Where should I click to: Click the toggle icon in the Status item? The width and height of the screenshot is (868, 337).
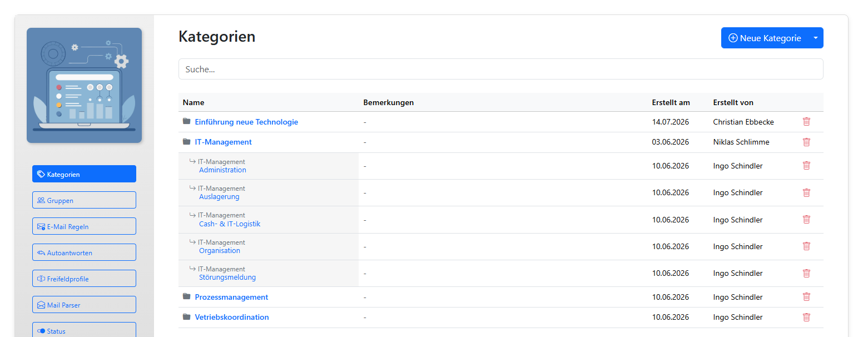click(x=41, y=331)
